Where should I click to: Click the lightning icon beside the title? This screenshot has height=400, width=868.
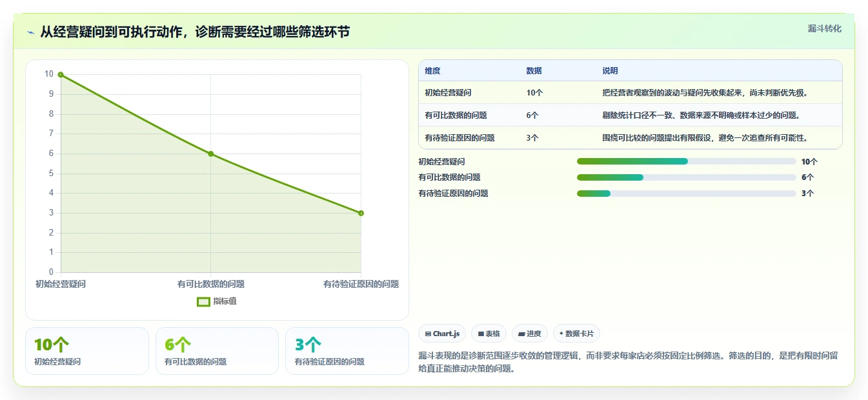[31, 32]
